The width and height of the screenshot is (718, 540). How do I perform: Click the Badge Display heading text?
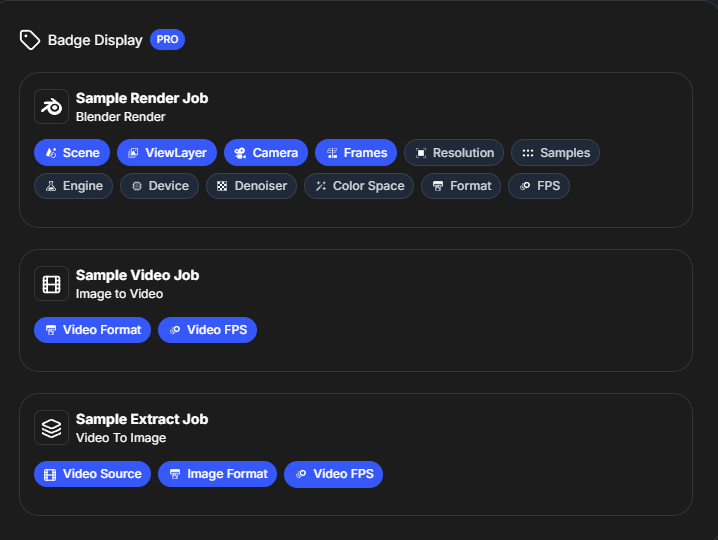tap(95, 40)
